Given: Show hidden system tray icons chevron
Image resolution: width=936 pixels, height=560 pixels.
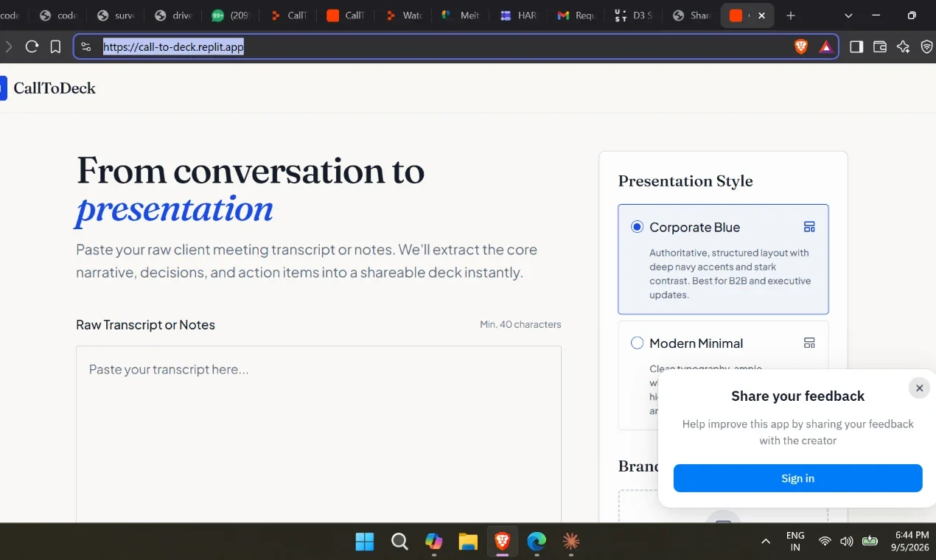Looking at the screenshot, I should [x=766, y=542].
